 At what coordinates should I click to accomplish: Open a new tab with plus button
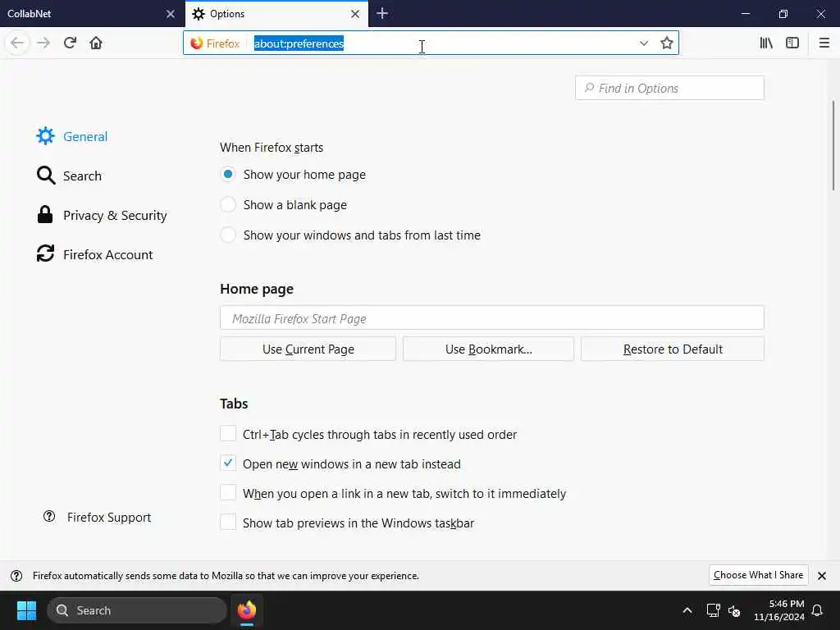(x=382, y=13)
